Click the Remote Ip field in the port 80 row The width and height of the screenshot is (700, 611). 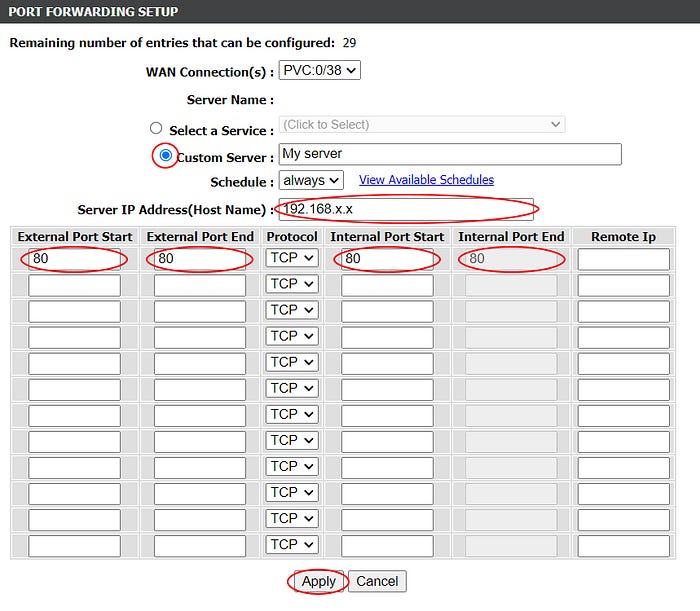click(x=624, y=259)
